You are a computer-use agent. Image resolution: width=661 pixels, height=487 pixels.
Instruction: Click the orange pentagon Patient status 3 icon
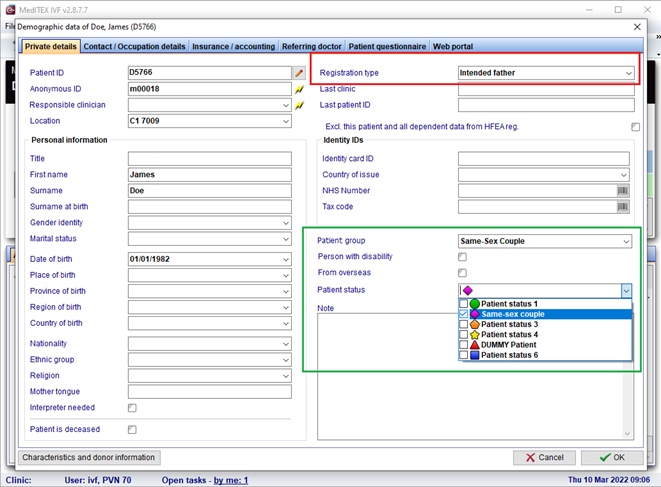tap(475, 324)
